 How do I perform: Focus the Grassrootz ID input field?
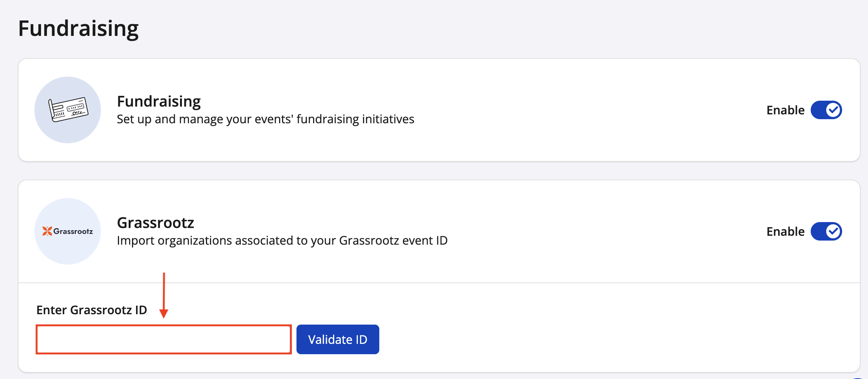(x=164, y=339)
